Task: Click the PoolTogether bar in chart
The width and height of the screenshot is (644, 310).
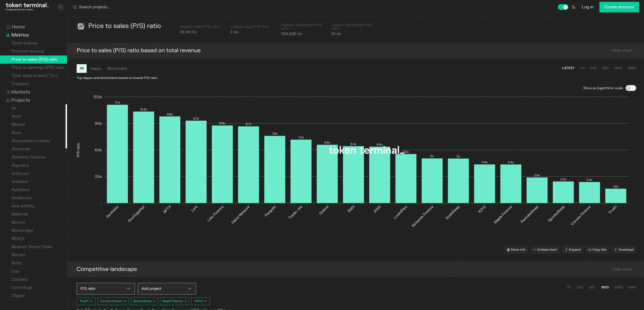Action: pos(144,157)
